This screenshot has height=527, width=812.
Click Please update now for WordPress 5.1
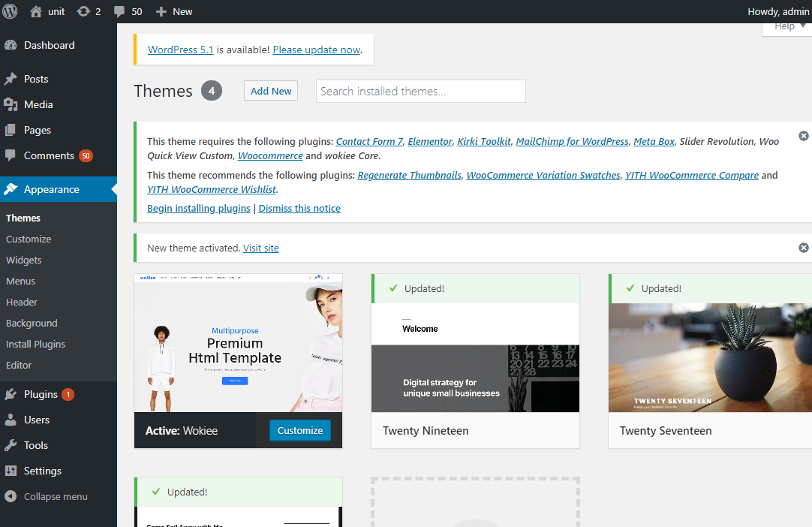[316, 49]
